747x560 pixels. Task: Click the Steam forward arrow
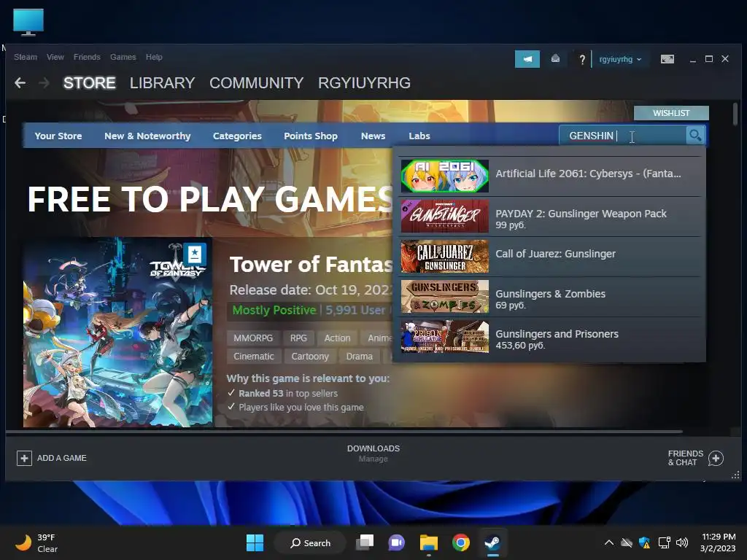click(x=44, y=83)
